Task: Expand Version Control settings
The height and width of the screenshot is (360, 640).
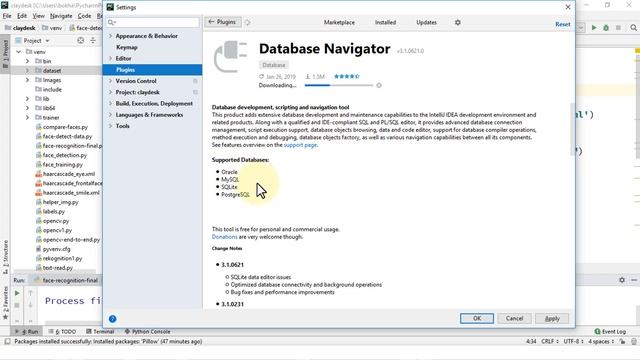Action: 110,81
